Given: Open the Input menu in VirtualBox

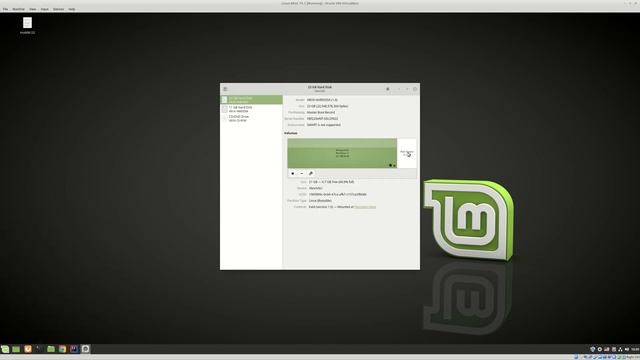Looking at the screenshot, I should (44, 9).
